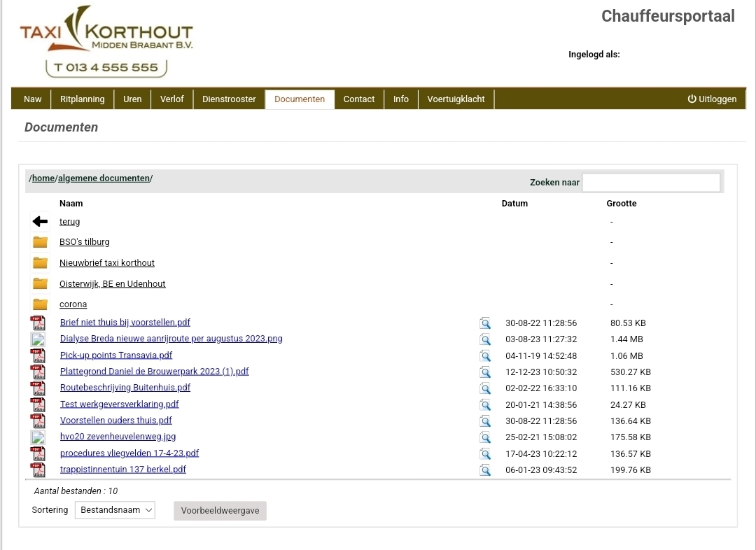
Task: Go to the Dienstrooster tab
Action: [x=229, y=99]
